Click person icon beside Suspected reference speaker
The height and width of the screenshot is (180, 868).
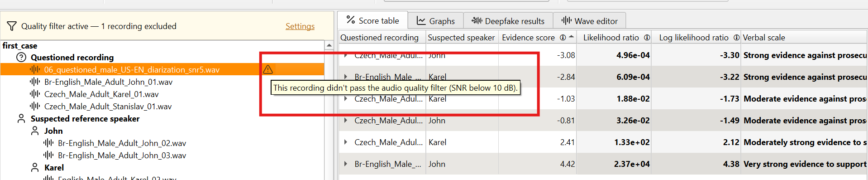[21, 118]
